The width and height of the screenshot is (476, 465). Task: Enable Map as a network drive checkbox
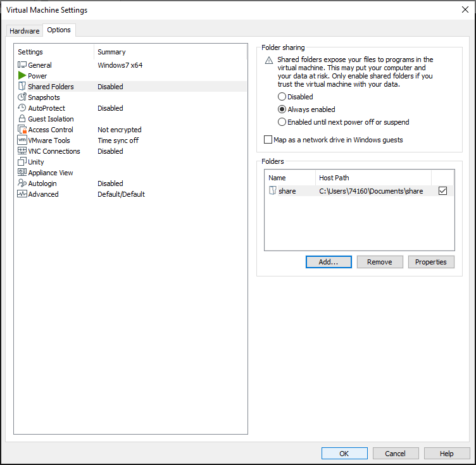point(268,140)
